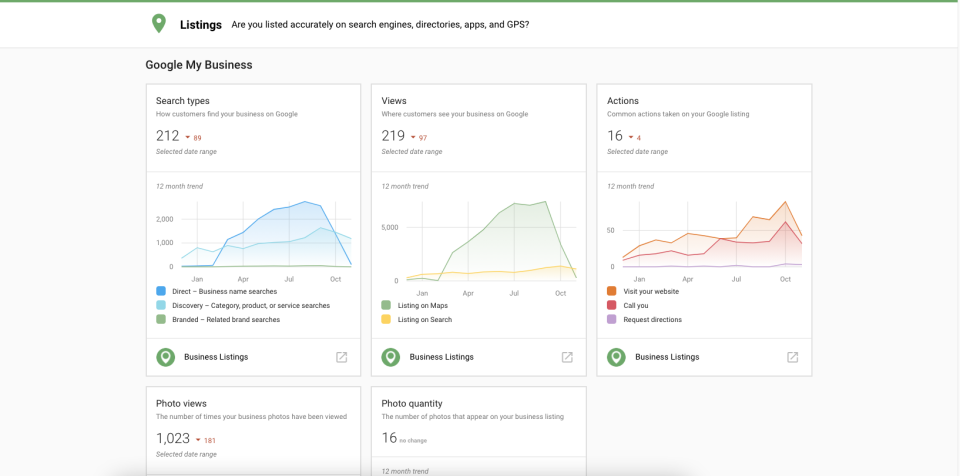The image size is (960, 476).
Task: Click Business Listings pin icon under Views
Action: click(391, 357)
